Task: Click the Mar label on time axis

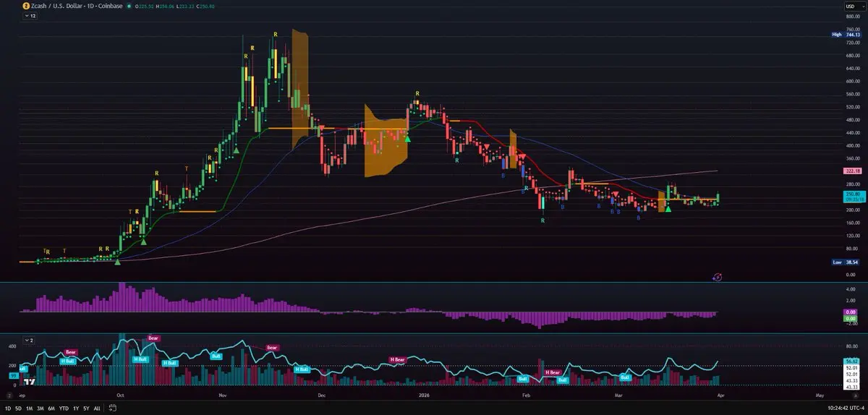Action: click(620, 396)
